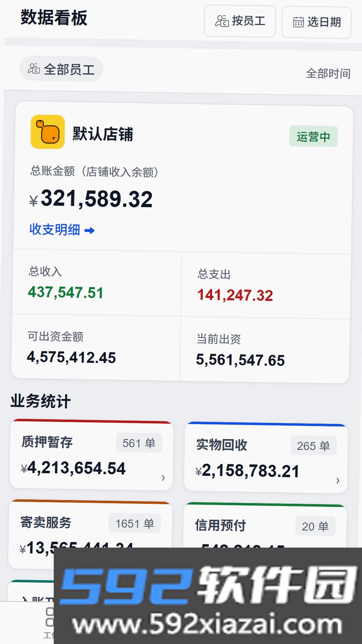The image size is (362, 644).
Task: Click the 265 单 count badge
Action: tap(313, 446)
